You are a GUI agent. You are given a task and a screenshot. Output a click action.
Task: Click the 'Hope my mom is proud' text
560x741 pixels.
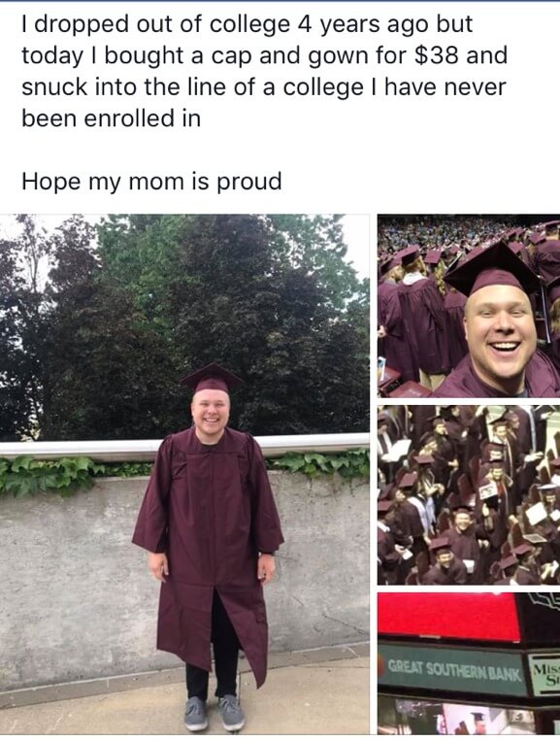[151, 182]
